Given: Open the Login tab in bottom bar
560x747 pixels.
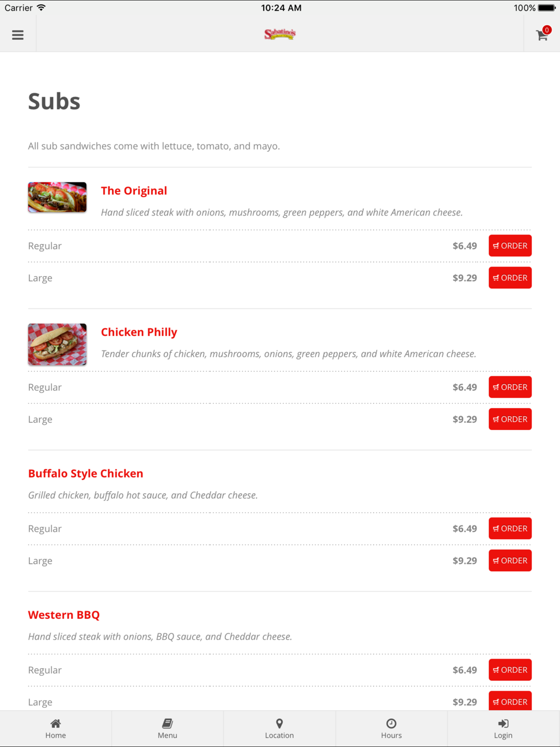Looking at the screenshot, I should pos(503,729).
